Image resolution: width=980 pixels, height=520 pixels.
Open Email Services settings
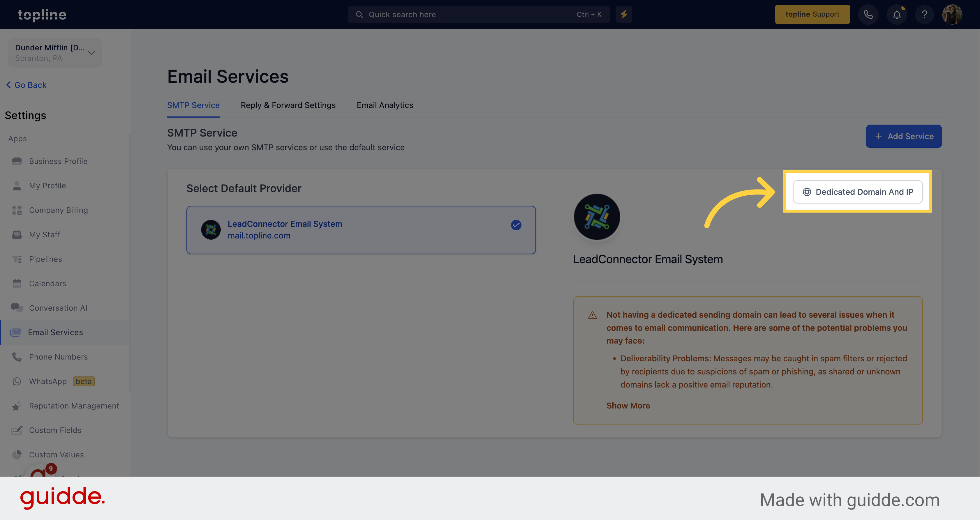pyautogui.click(x=65, y=332)
